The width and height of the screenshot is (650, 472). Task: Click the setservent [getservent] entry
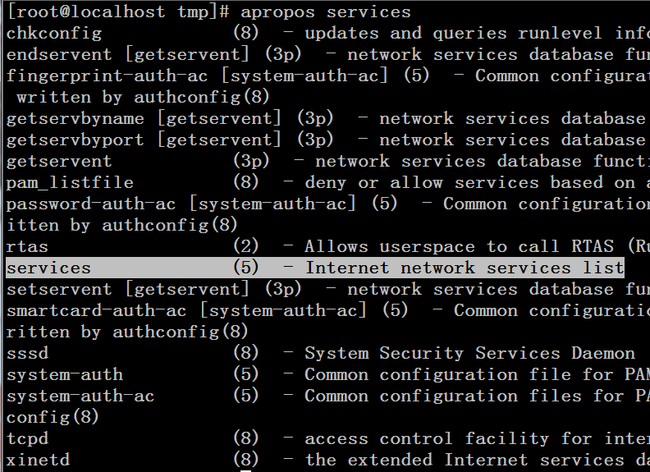(x=328, y=289)
